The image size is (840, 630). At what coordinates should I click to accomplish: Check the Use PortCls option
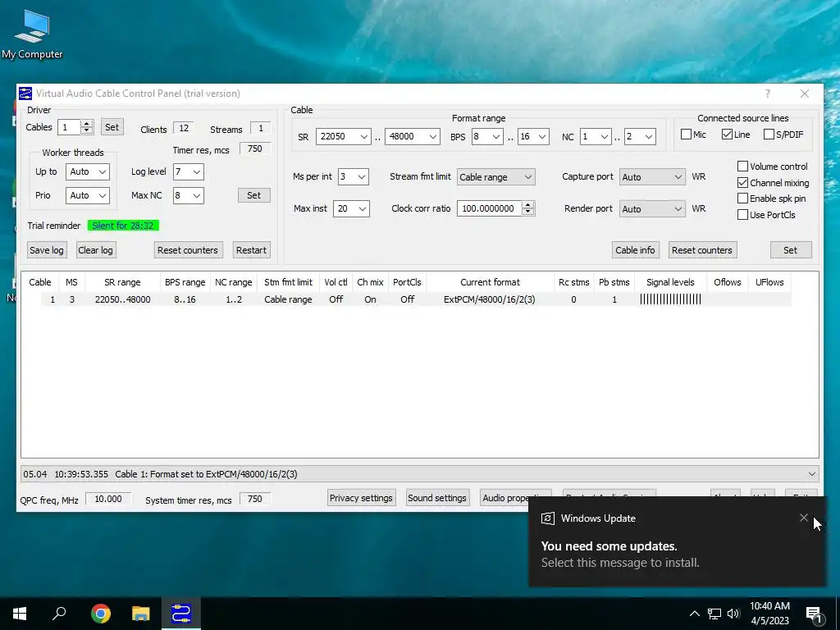tap(742, 215)
